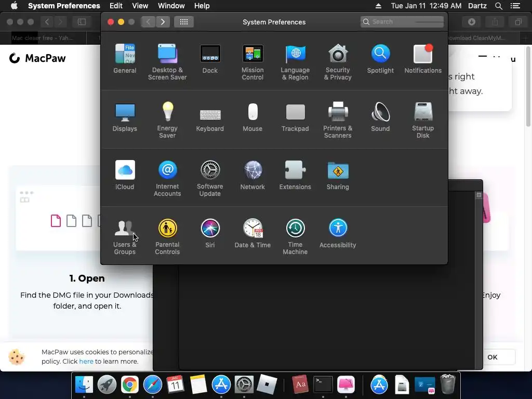Open Mouse preferences
Viewport: 532px width, 399px height.
pos(252,117)
